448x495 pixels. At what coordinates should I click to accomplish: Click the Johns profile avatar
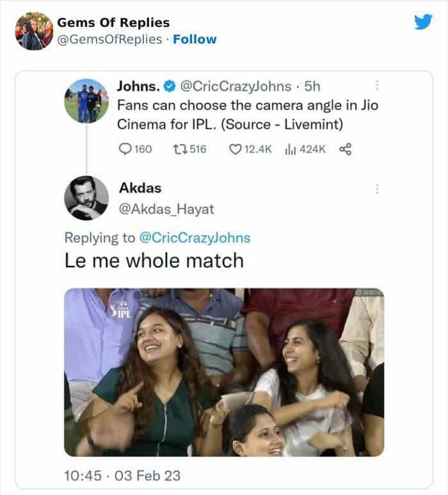click(x=86, y=101)
